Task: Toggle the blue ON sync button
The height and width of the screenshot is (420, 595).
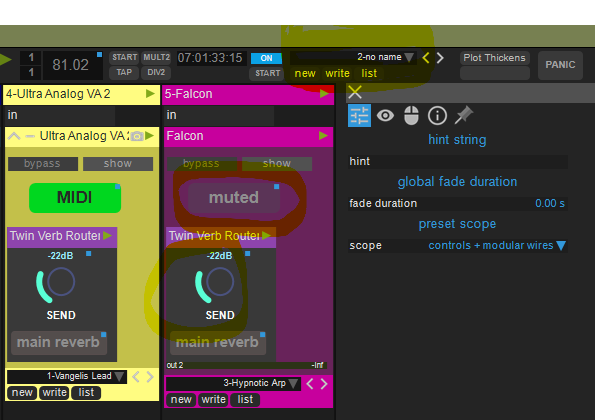Action: (x=266, y=58)
